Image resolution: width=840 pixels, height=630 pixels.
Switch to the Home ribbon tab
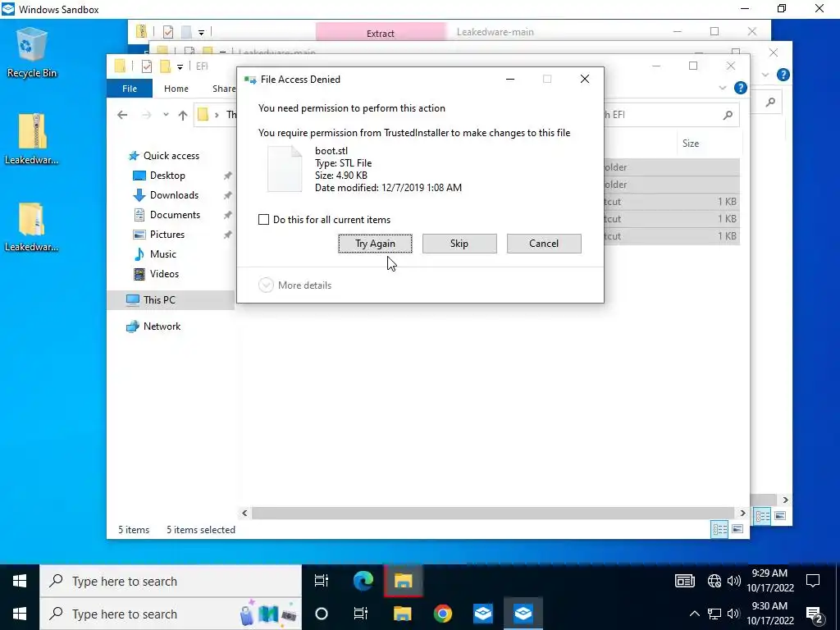pyautogui.click(x=176, y=89)
